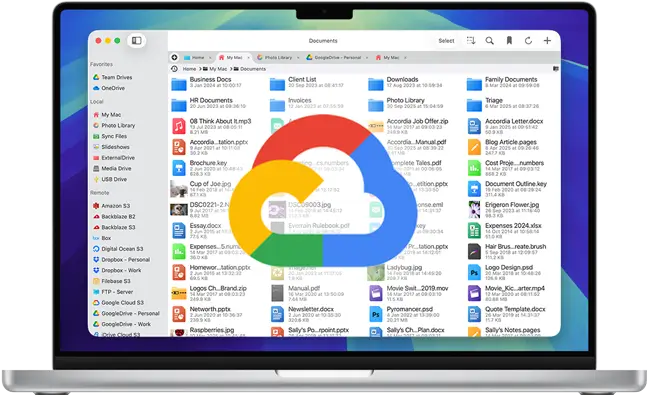
Task: Select Erigeron Flower.jpg thumbnail
Action: [474, 209]
